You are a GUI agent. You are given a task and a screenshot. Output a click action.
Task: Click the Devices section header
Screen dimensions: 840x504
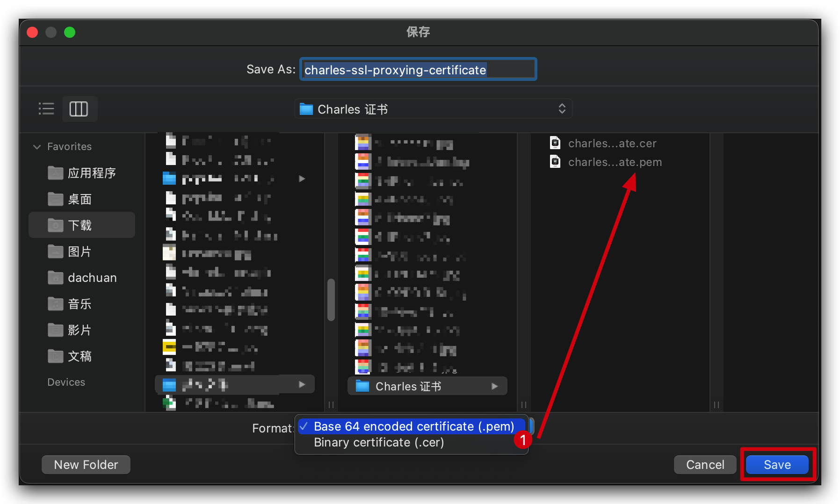(66, 382)
